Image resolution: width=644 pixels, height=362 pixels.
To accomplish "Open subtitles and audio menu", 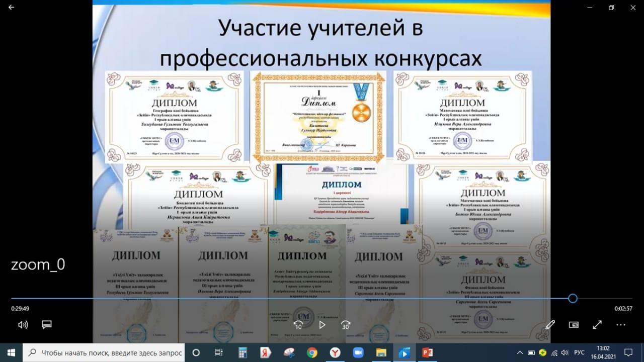I will coord(47,325).
